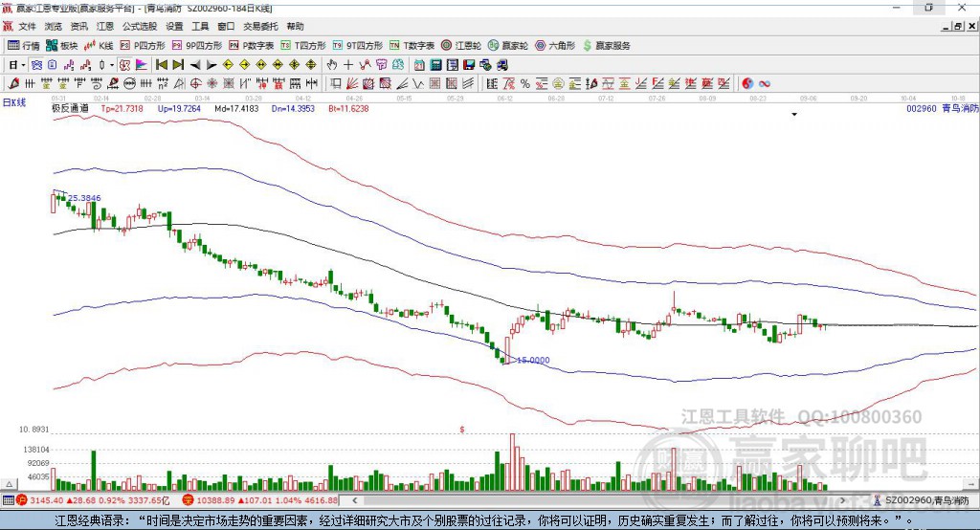The height and width of the screenshot is (530, 980).
Task: Click the 002960 青鸟消防 stock title
Action: coord(942,108)
